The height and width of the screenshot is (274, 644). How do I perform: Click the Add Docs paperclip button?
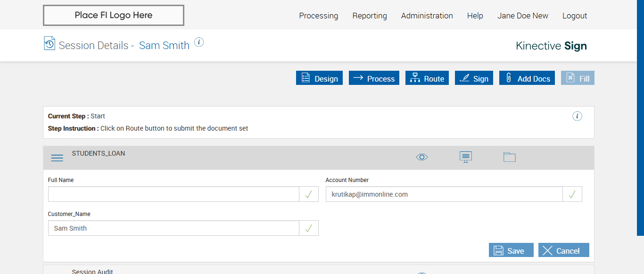(x=527, y=78)
